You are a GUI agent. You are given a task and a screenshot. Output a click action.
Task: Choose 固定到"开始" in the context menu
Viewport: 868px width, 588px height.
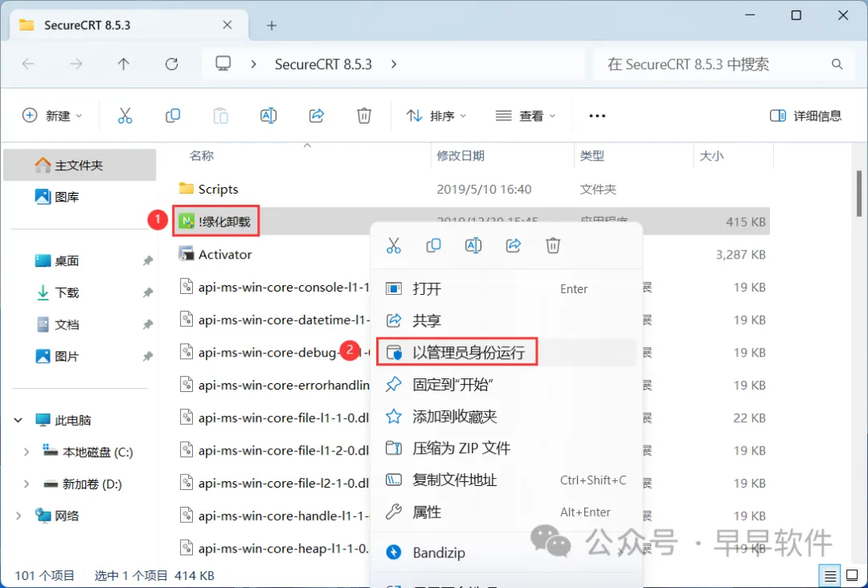[506, 385]
